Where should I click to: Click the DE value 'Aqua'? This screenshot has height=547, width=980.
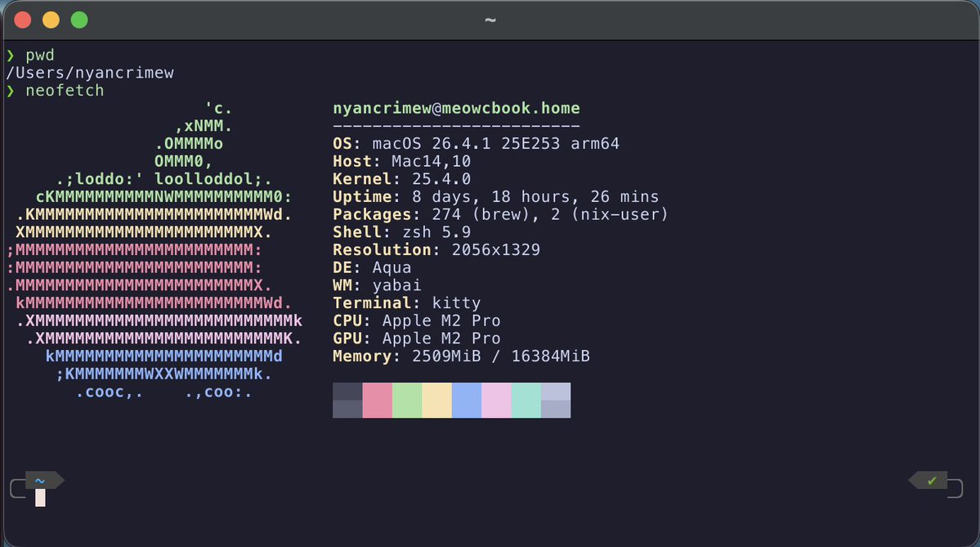(392, 267)
